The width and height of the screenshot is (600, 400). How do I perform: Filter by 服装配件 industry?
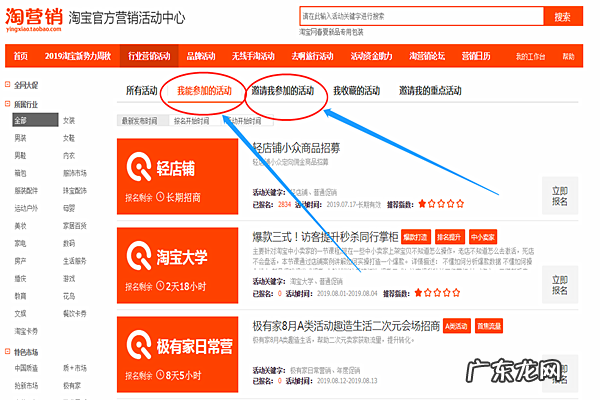click(26, 191)
